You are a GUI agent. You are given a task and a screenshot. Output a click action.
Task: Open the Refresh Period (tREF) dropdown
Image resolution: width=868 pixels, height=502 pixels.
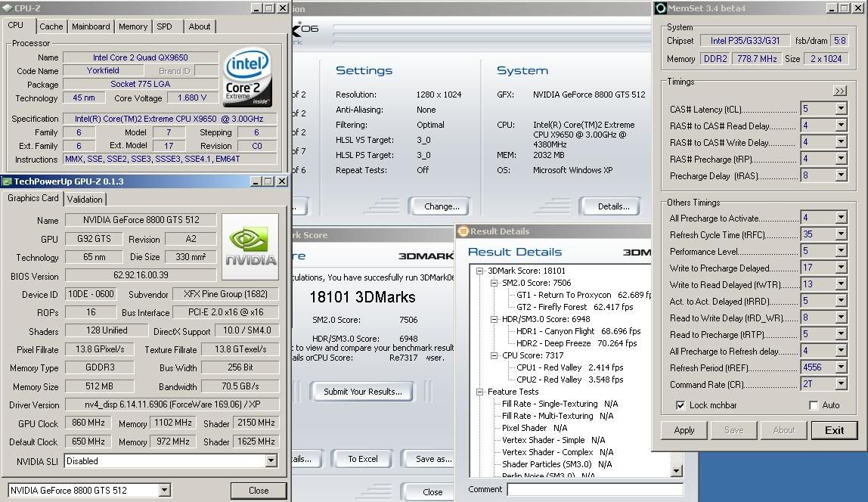(x=841, y=367)
